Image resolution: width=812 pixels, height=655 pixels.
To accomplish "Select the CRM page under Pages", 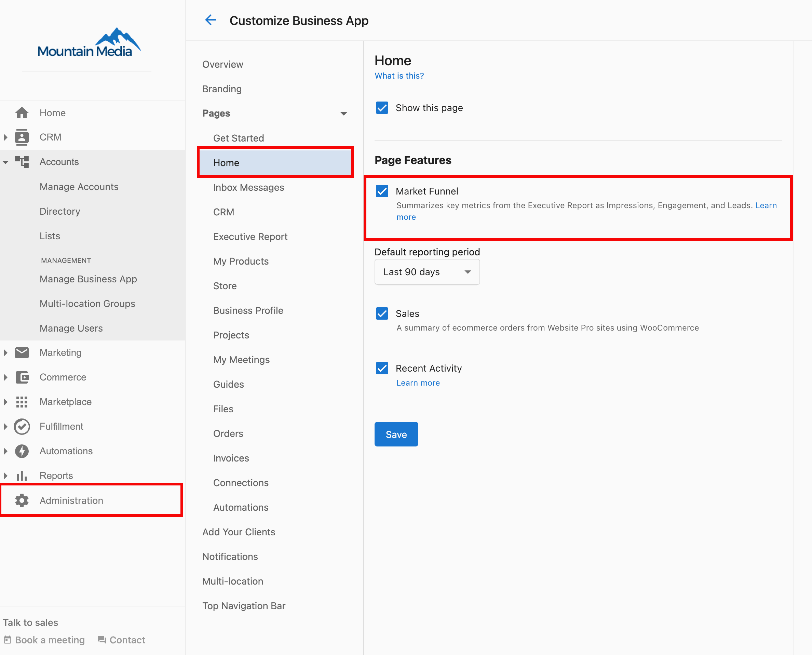I will (223, 212).
